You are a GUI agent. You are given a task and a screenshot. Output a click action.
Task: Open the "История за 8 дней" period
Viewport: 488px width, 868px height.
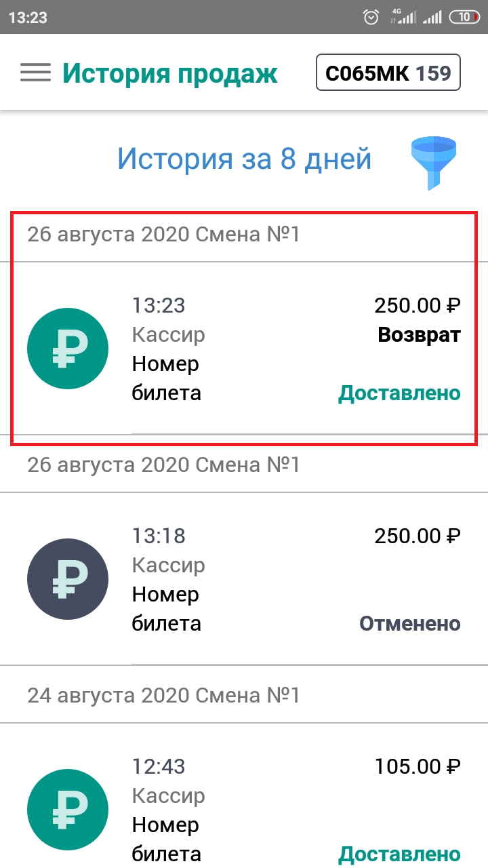(245, 159)
